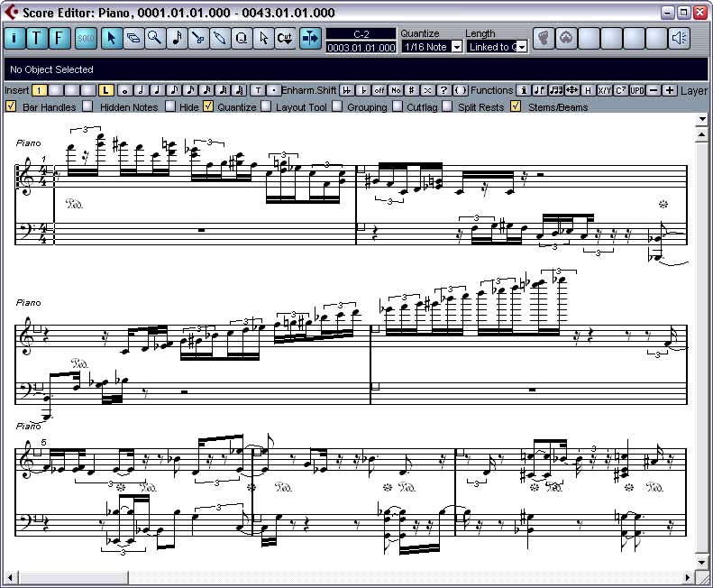Select whole note insert value
This screenshot has width=713, height=588.
coord(124,90)
